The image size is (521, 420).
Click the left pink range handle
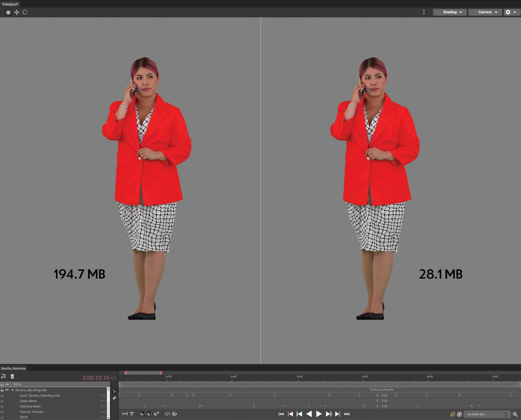(126, 373)
